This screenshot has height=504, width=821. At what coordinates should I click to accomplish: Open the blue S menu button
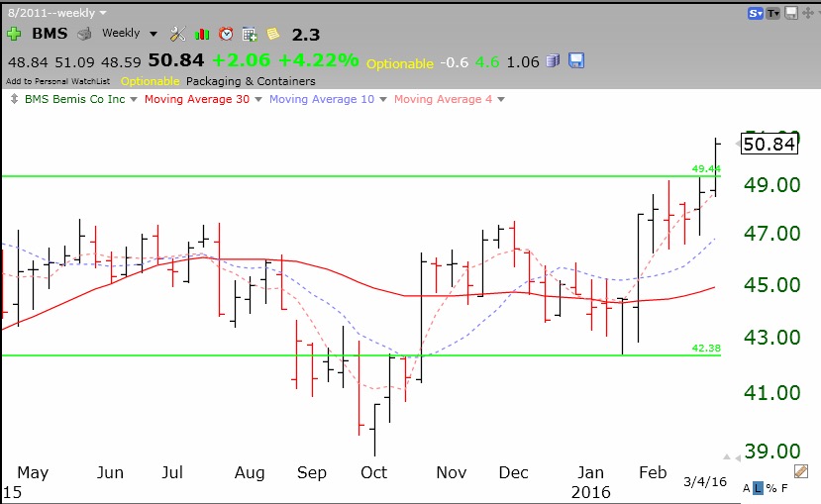(757, 12)
